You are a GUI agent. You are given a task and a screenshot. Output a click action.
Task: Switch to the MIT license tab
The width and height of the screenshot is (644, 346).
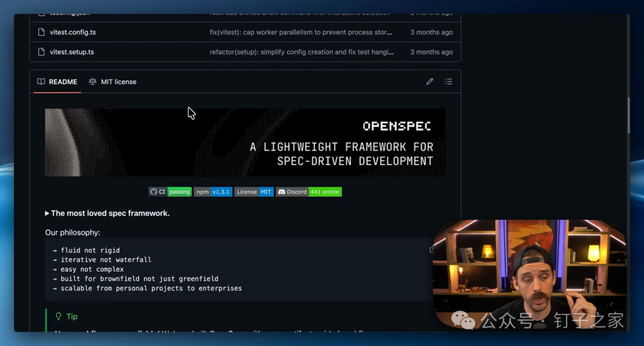113,82
